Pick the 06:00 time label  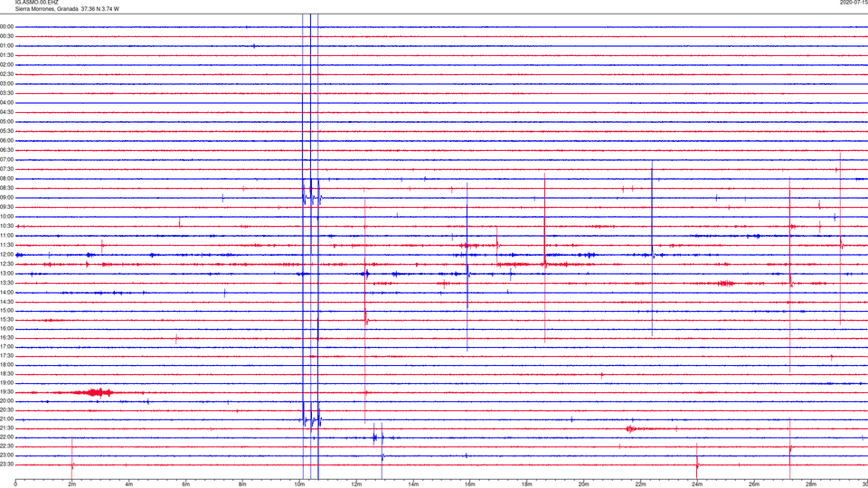[x=7, y=141]
